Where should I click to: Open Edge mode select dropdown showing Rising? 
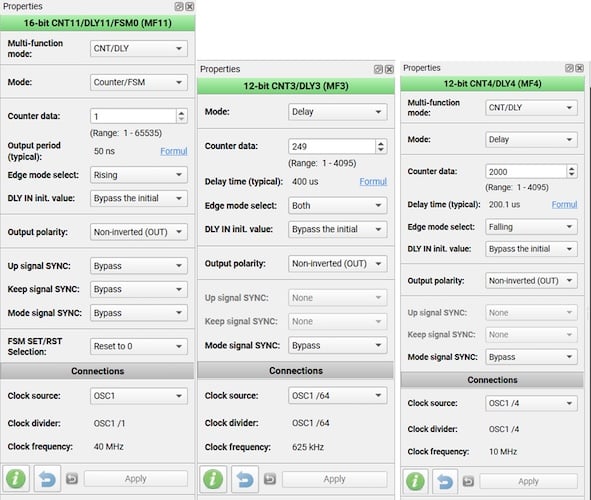[139, 175]
